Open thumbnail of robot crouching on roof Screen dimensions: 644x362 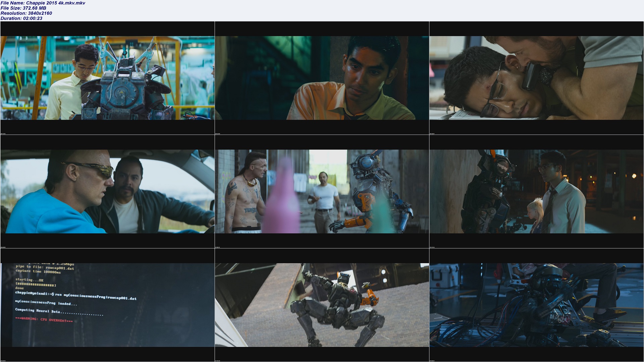[322, 305]
